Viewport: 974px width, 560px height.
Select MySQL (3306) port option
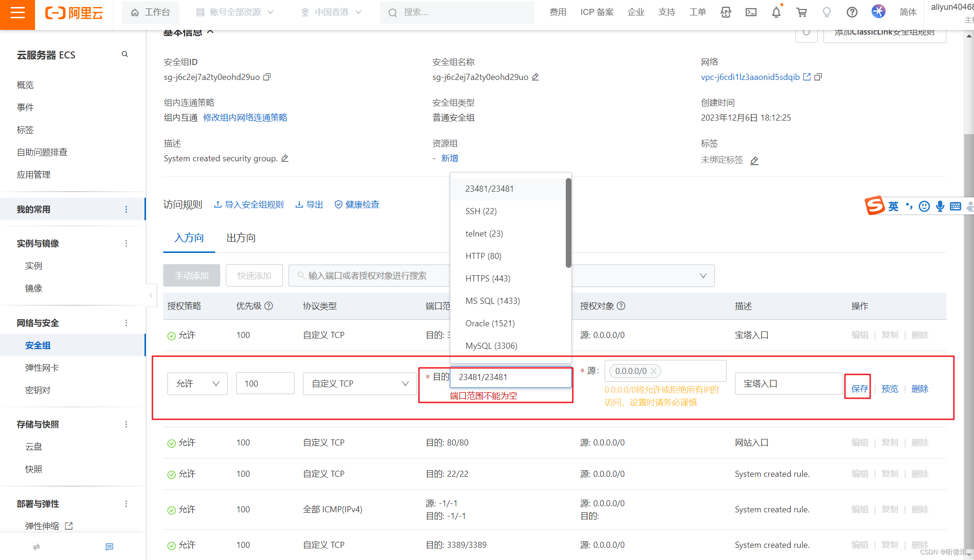(x=508, y=346)
